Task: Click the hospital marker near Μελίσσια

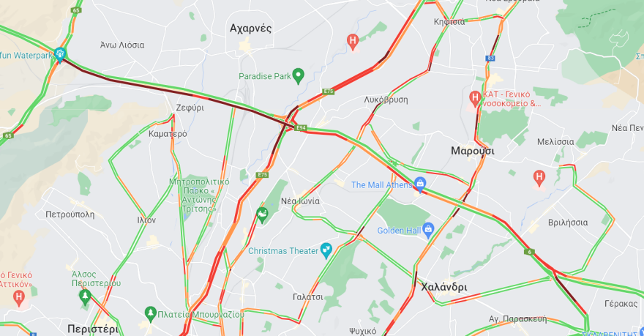Action: pos(539,179)
